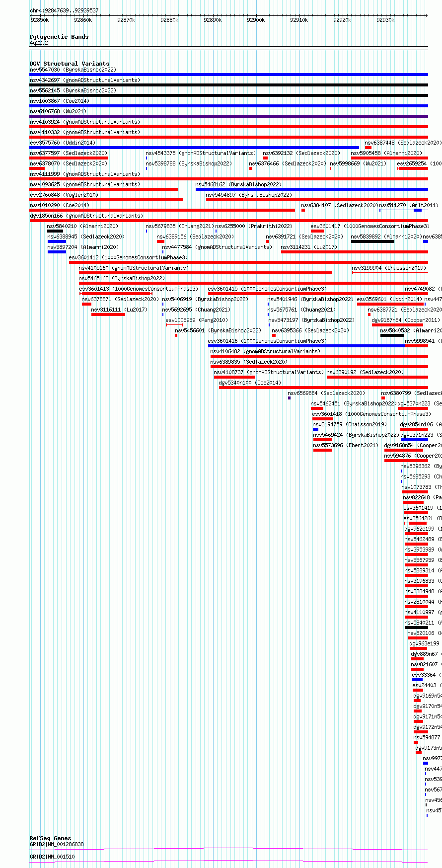This screenshot has height=868, width=442.
Task: Click nsv5456601 (ByrskaBishop2022) label
Action: tap(219, 331)
